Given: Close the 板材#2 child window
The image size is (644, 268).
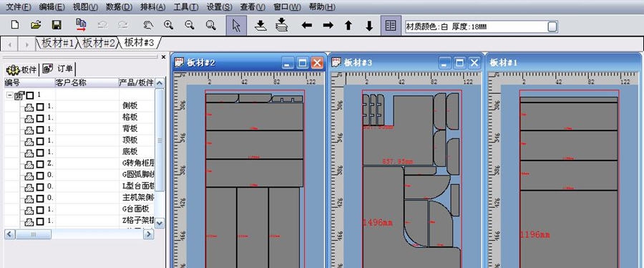Looking at the screenshot, I should [x=317, y=63].
